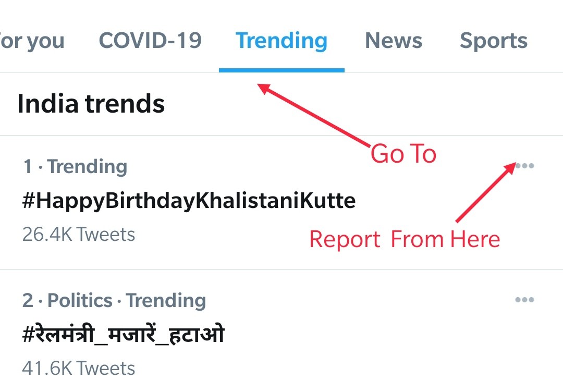
Task: Click the 26.4K Tweets count
Action: click(79, 235)
